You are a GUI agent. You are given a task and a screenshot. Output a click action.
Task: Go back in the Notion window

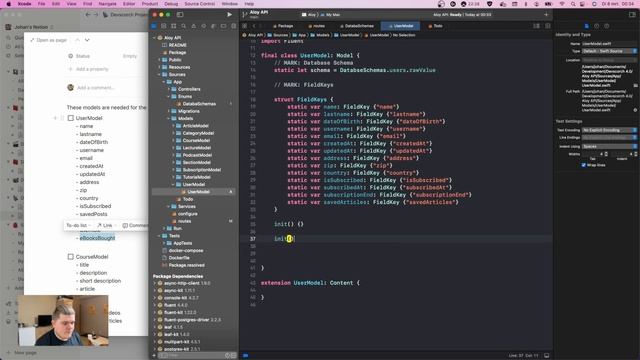click(x=88, y=15)
